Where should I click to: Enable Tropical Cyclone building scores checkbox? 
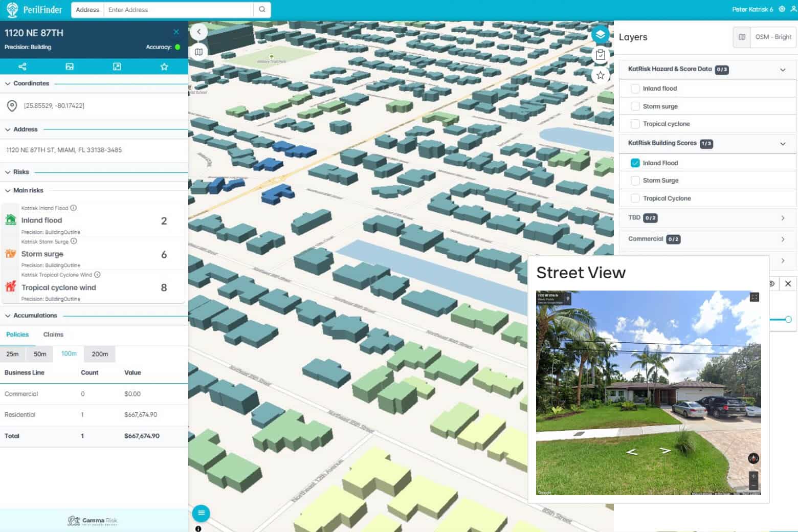(x=635, y=198)
